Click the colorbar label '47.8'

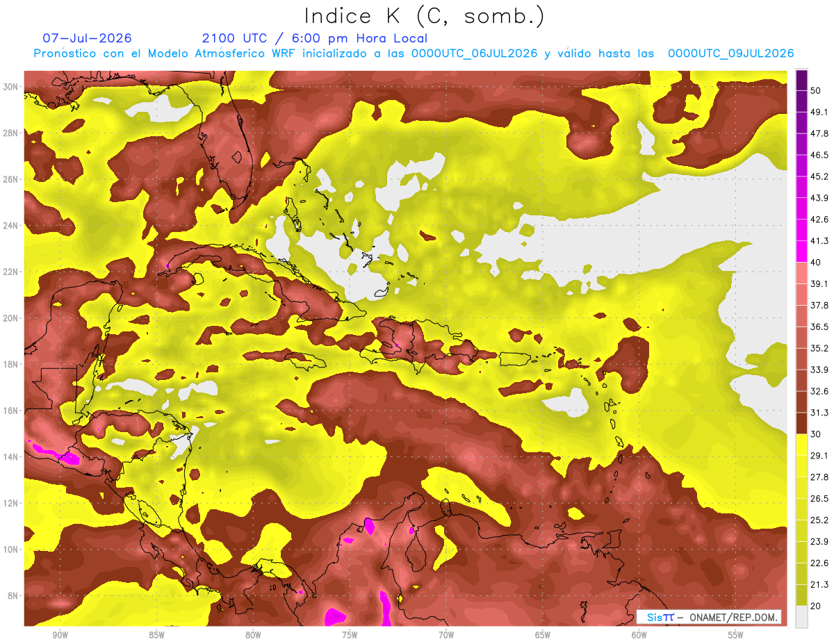coord(819,133)
